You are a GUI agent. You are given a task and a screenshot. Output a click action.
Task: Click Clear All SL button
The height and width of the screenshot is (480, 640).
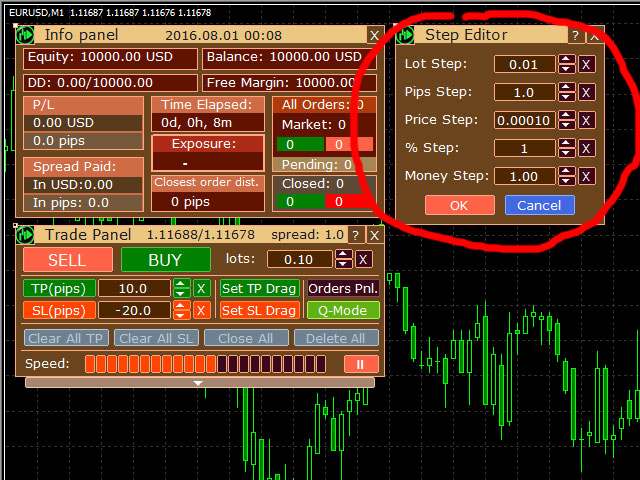coord(156,338)
